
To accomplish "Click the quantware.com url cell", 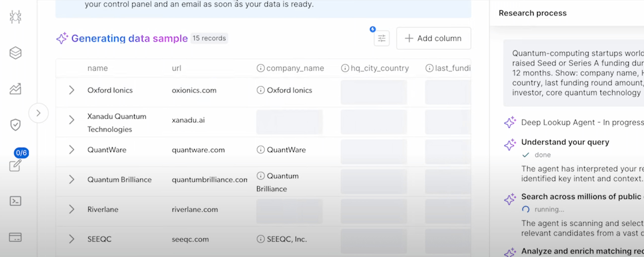I will 198,150.
